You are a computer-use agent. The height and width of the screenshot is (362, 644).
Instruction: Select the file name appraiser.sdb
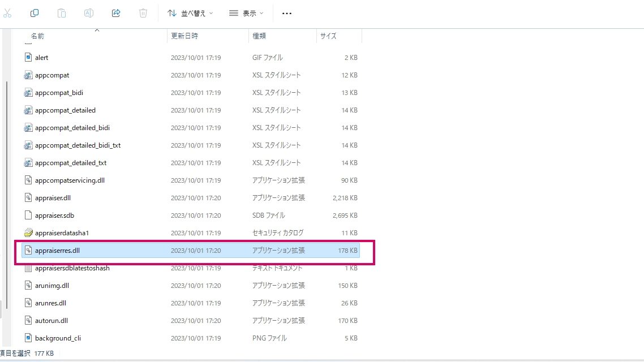(55, 216)
